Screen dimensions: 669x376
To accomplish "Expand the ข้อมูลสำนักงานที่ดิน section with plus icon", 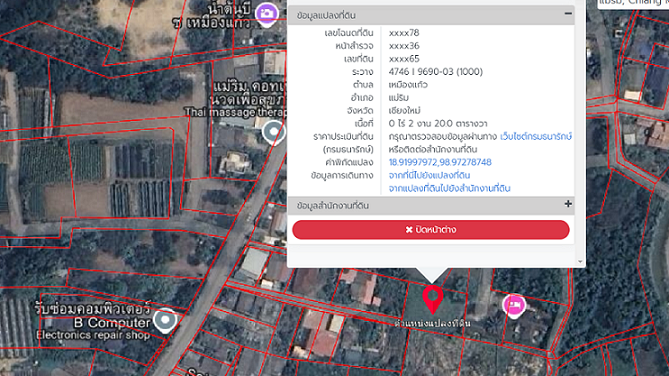I will [x=568, y=204].
